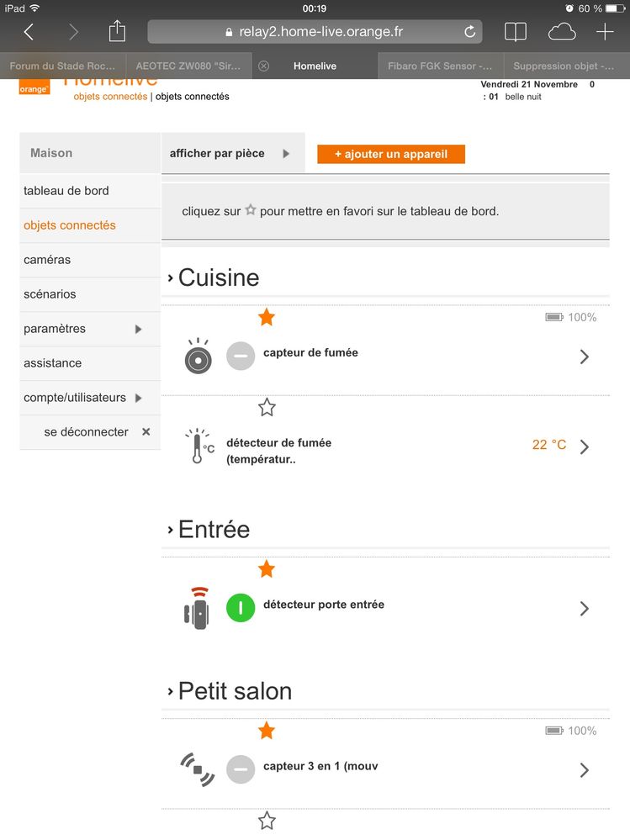
Task: Tap the Safari share icon
Action: pos(117,32)
